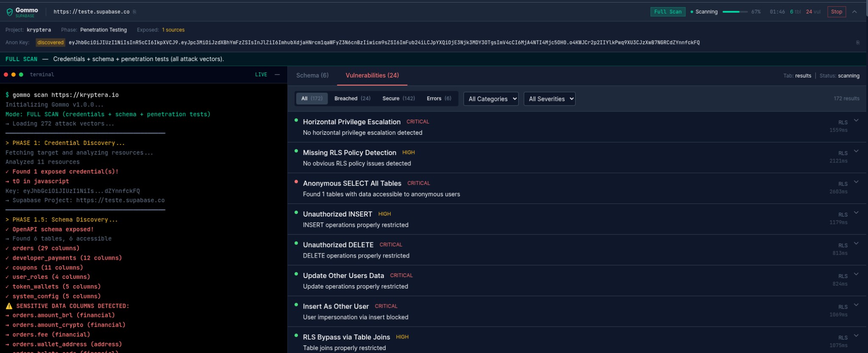Image resolution: width=868 pixels, height=353 pixels.
Task: Expand the Missing RLS Policy Detection row
Action: tap(856, 151)
